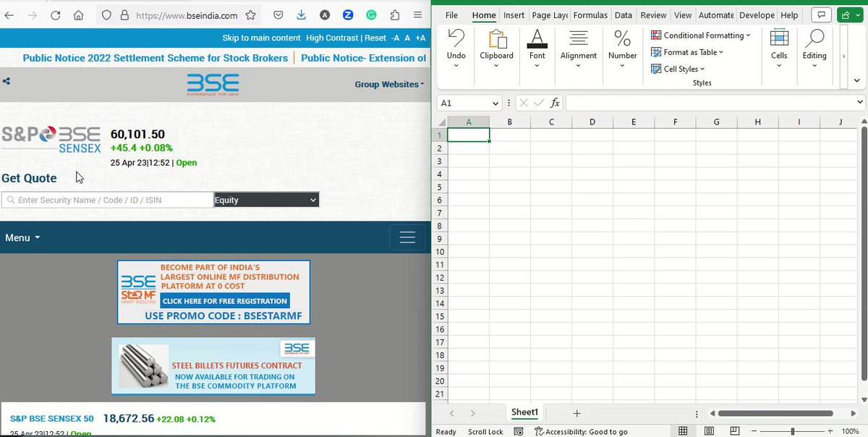Click the tracking protection shield icon
The height and width of the screenshot is (437, 868).
[x=105, y=15]
